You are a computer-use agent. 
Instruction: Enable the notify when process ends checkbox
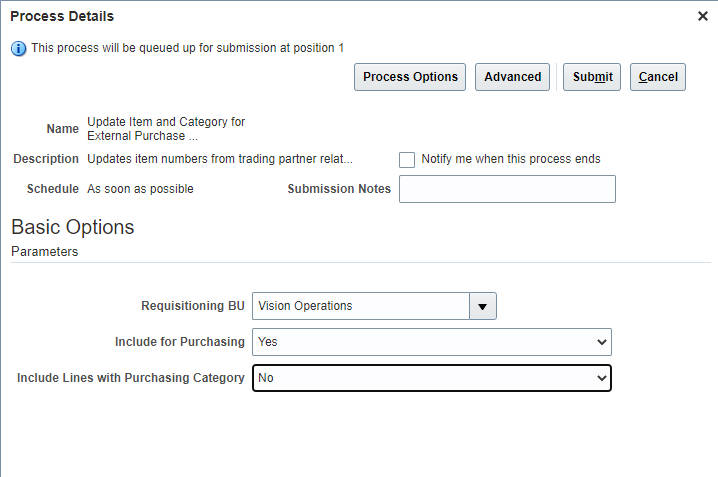[x=407, y=160]
